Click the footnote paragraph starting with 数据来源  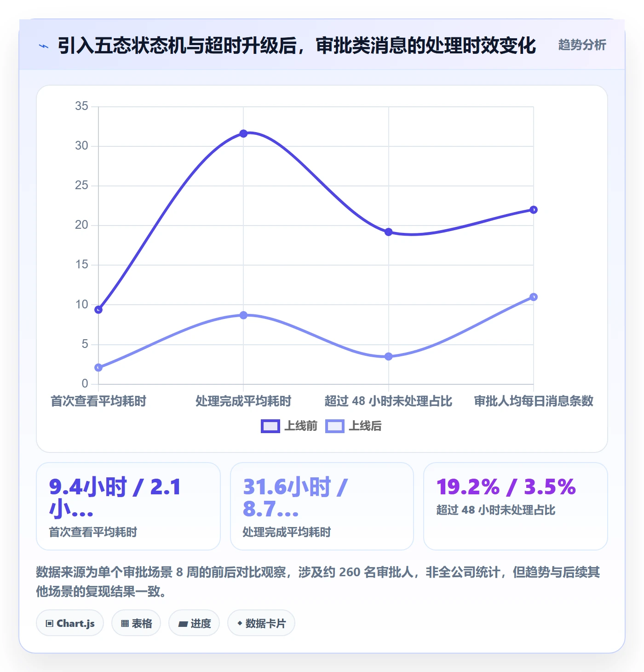318,582
